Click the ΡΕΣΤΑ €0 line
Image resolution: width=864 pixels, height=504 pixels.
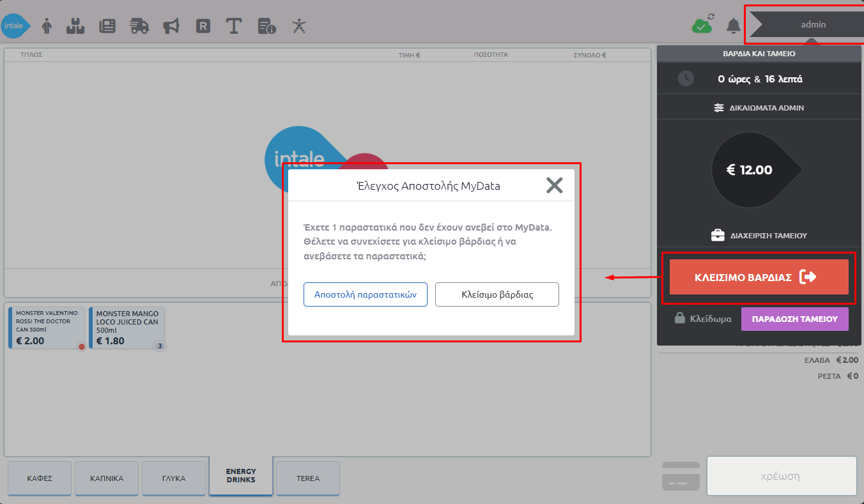(838, 376)
